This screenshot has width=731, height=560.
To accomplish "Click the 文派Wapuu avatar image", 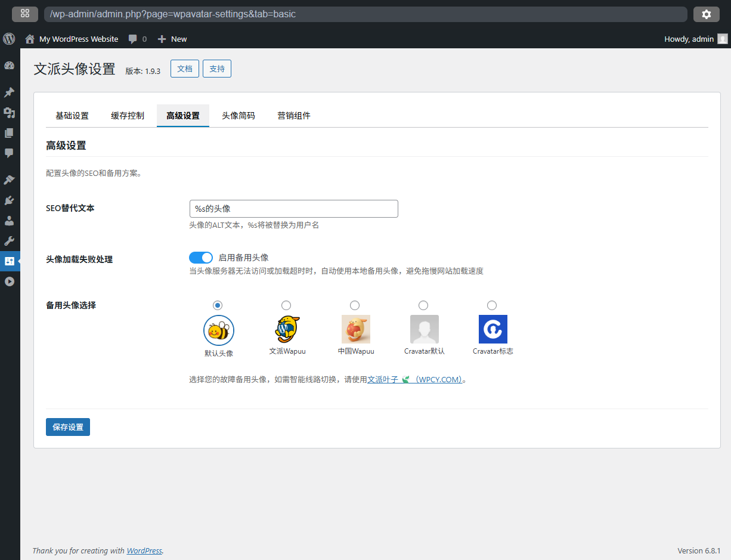I will click(287, 329).
